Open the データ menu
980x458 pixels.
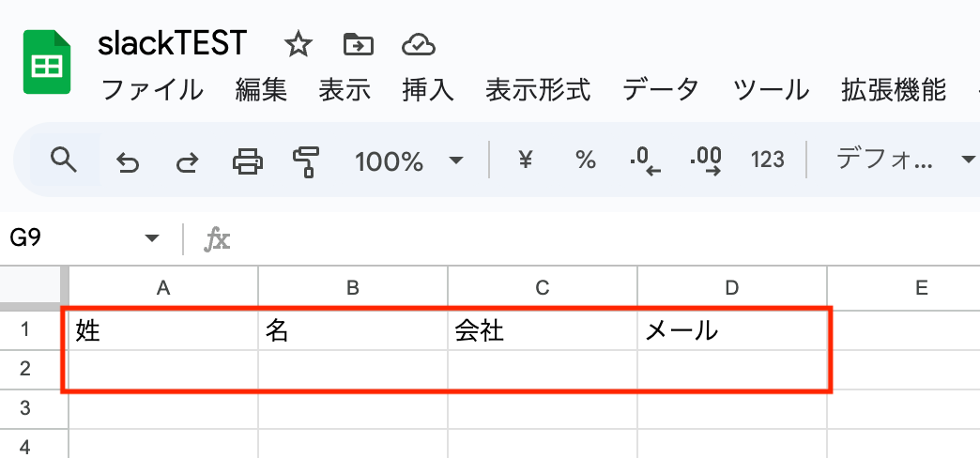(x=661, y=90)
